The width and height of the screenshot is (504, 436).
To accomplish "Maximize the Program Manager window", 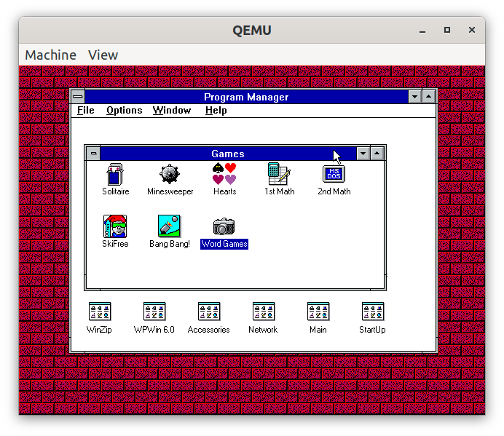I will [x=429, y=96].
